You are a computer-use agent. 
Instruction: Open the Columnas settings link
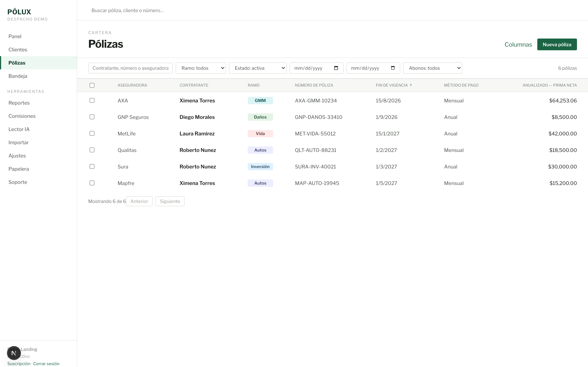[518, 44]
